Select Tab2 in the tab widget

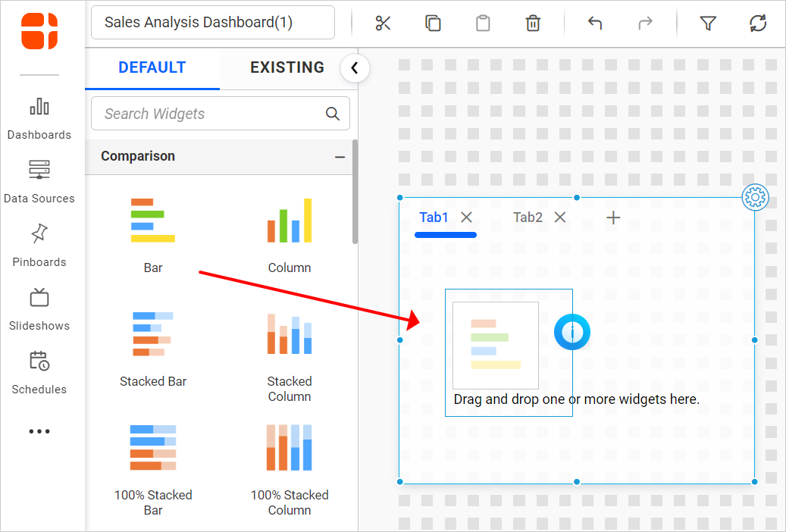point(527,217)
